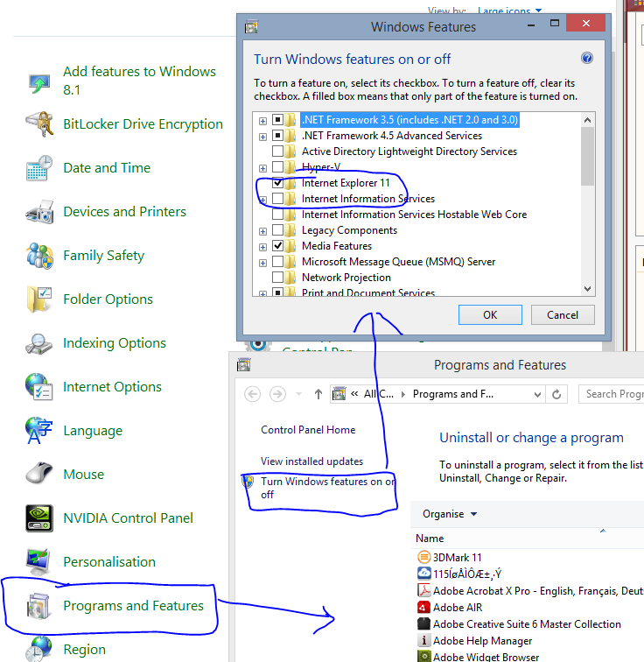Viewport: 644px width, 662px height.
Task: Click the help question mark in Windows Features
Action: pyautogui.click(x=586, y=58)
